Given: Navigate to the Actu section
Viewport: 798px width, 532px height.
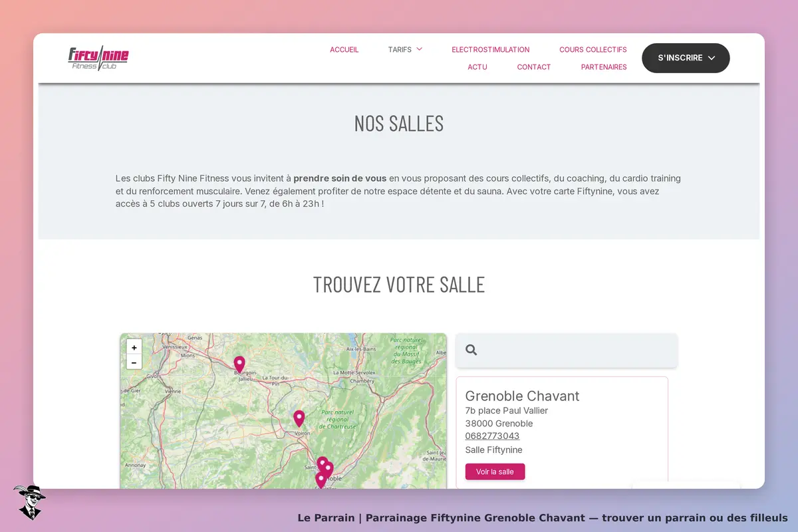Looking at the screenshot, I should (477, 67).
